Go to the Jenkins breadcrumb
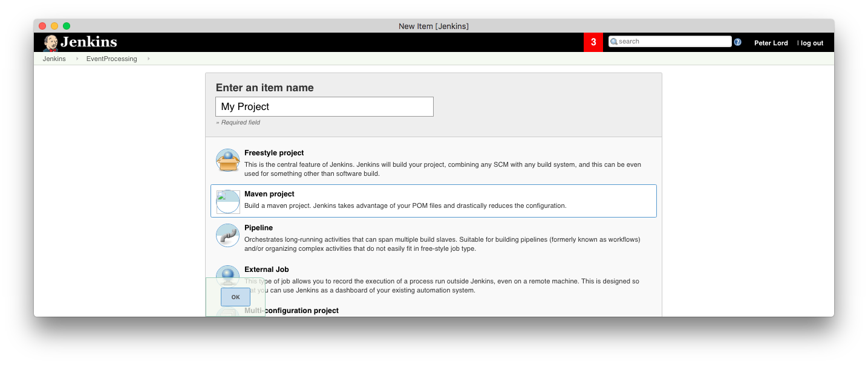This screenshot has height=365, width=868. pos(54,59)
